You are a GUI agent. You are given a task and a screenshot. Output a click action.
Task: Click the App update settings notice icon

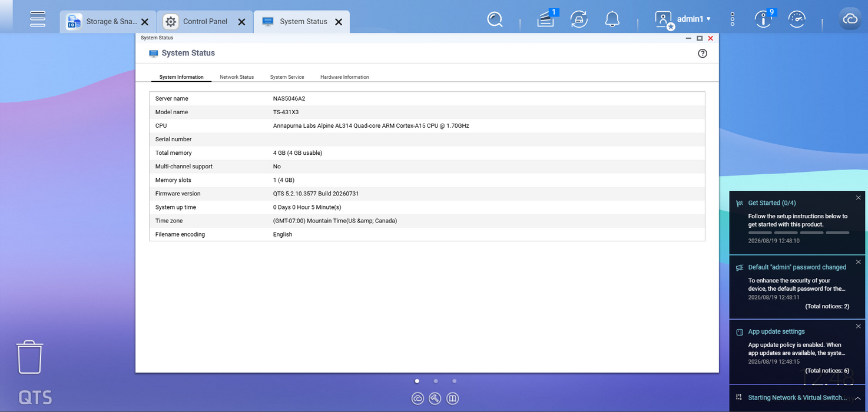(x=740, y=332)
